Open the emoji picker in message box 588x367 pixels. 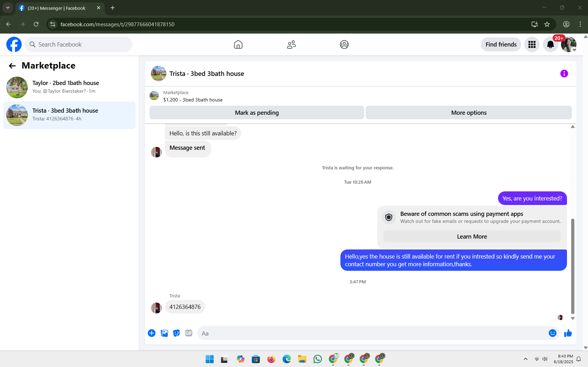(x=553, y=333)
